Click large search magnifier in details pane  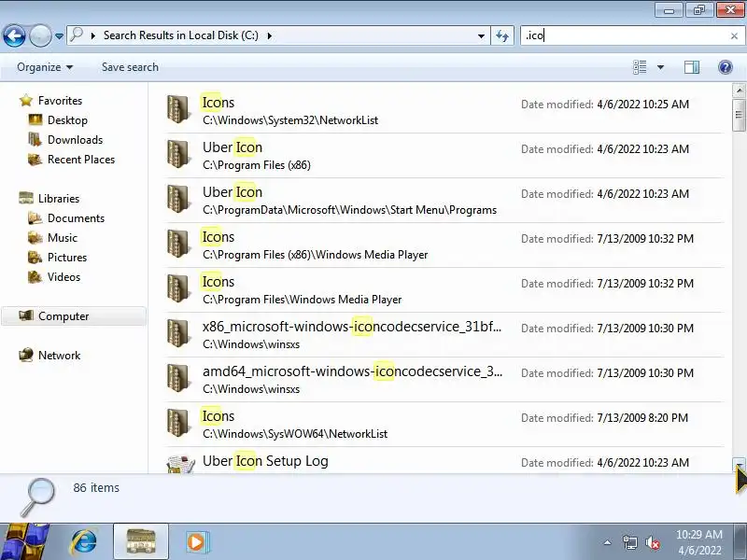pyautogui.click(x=38, y=497)
